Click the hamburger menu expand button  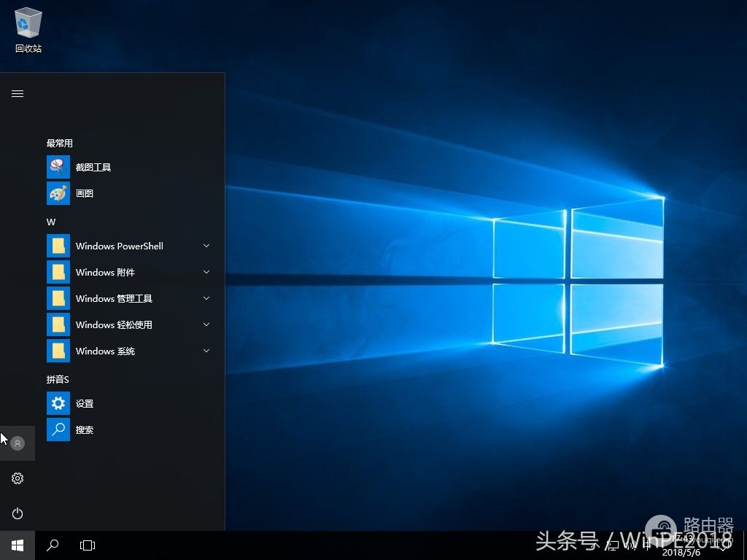pyautogui.click(x=18, y=94)
